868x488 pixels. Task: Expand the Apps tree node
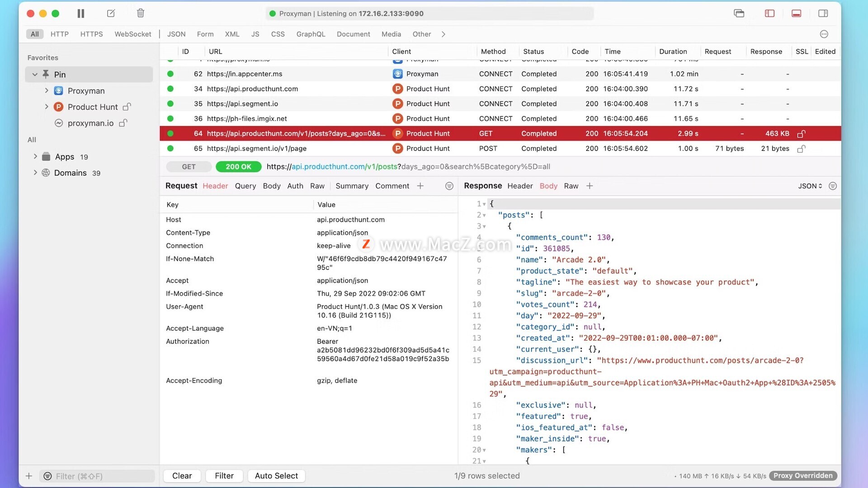pos(35,156)
